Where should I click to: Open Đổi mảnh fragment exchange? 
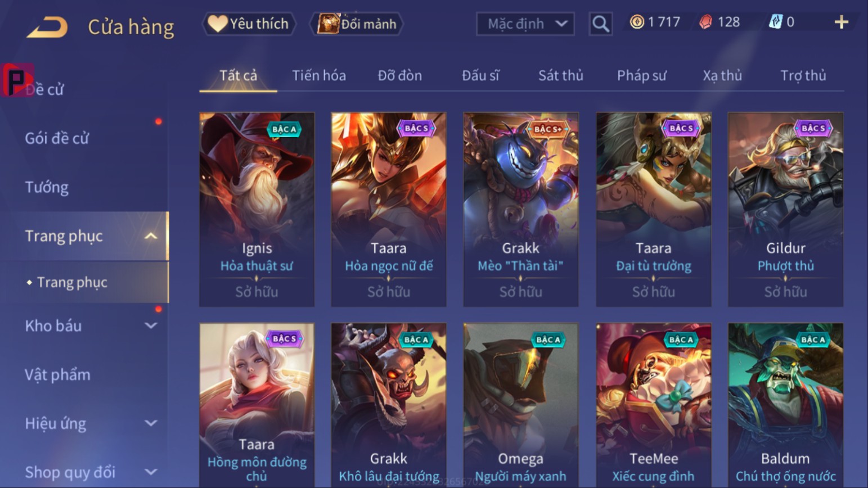point(357,24)
